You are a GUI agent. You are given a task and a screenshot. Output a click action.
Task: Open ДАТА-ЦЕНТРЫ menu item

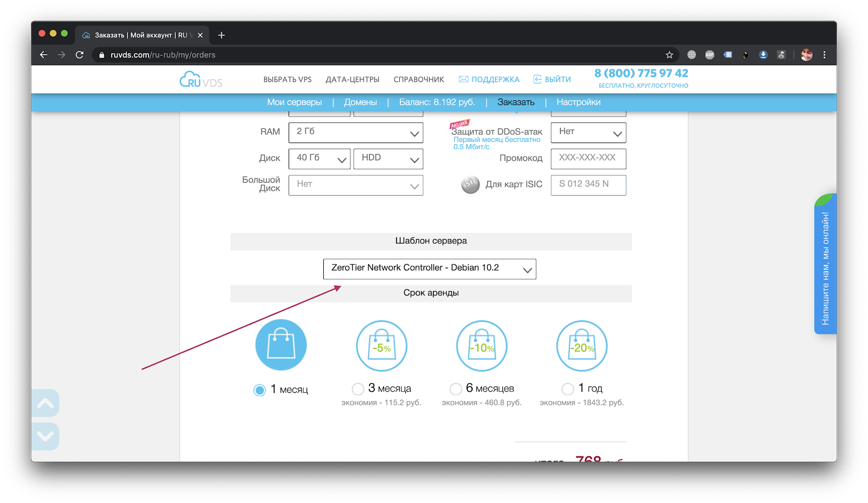coord(353,80)
